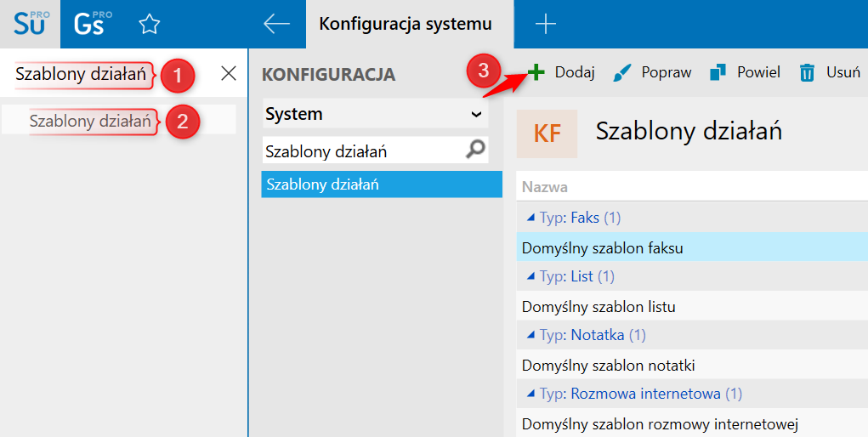868x437 pixels.
Task: Select the Konfiguracja systemu tab
Action: tap(406, 25)
